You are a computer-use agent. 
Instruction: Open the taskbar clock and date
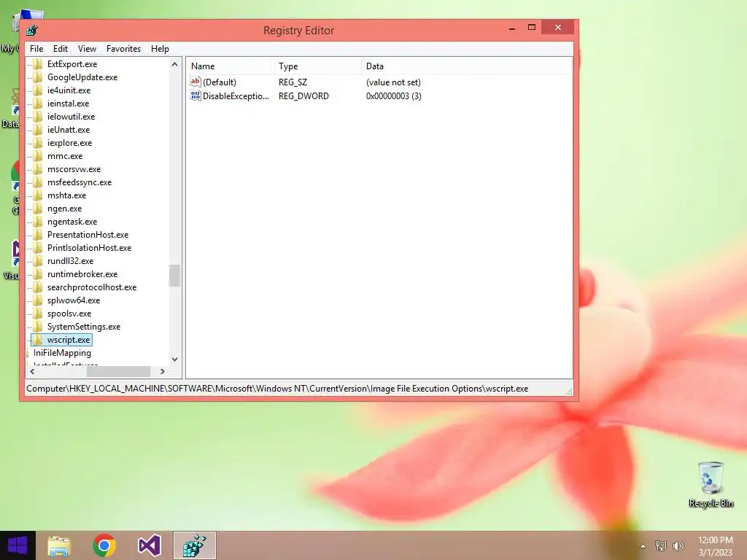point(715,546)
